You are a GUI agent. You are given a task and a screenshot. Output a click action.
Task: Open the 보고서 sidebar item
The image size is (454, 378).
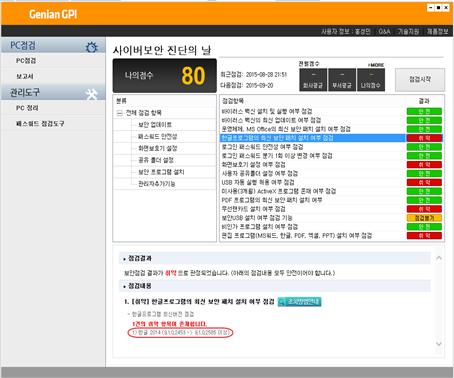25,76
